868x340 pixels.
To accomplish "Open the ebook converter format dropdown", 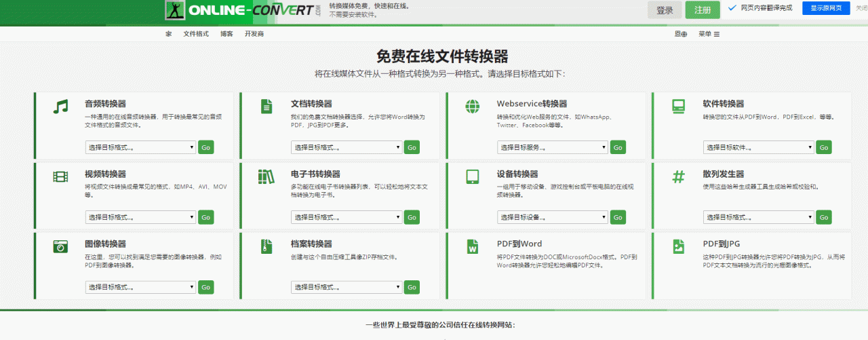I will [347, 217].
